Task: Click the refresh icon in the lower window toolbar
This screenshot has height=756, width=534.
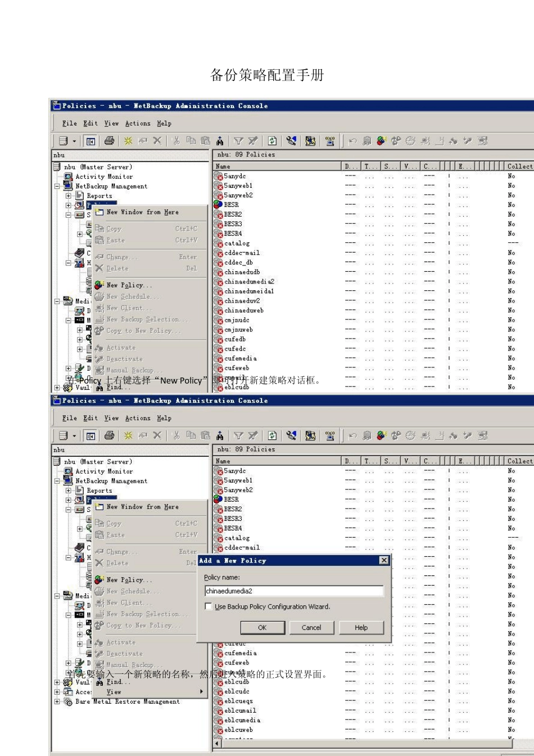Action: point(272,435)
